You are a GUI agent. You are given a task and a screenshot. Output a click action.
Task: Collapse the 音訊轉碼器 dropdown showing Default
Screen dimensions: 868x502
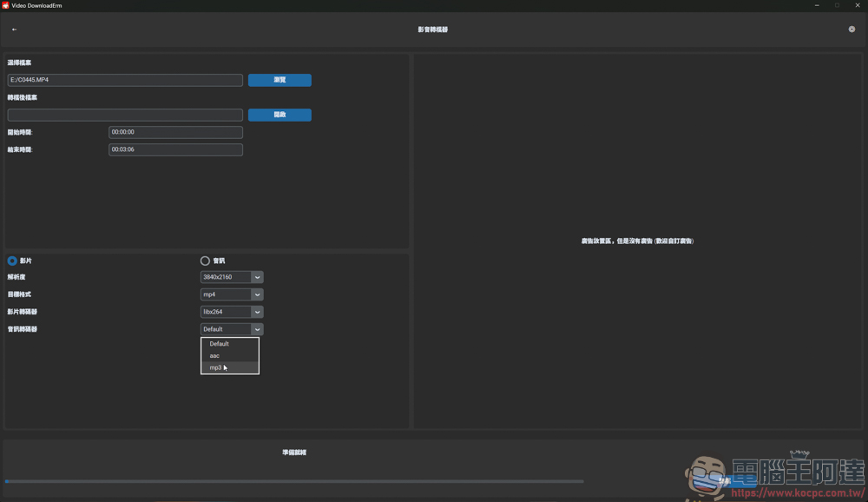tap(232, 329)
